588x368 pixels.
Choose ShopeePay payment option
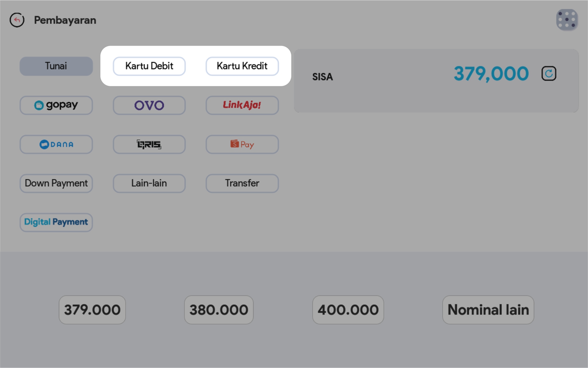[242, 144]
